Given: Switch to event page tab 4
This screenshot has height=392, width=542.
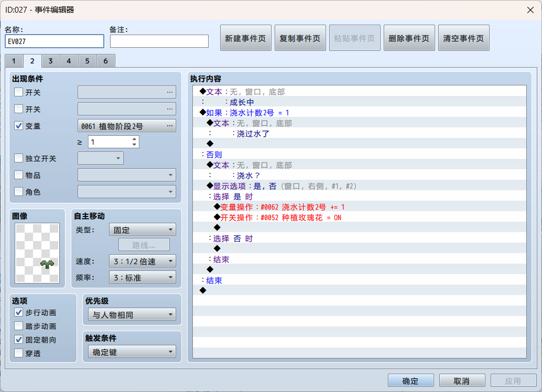Looking at the screenshot, I should 69,61.
